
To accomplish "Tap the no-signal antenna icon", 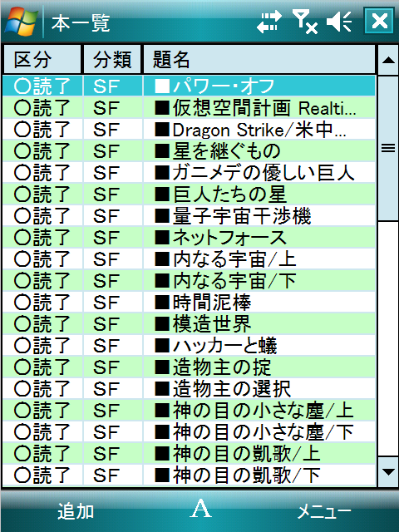I will pyautogui.click(x=305, y=22).
